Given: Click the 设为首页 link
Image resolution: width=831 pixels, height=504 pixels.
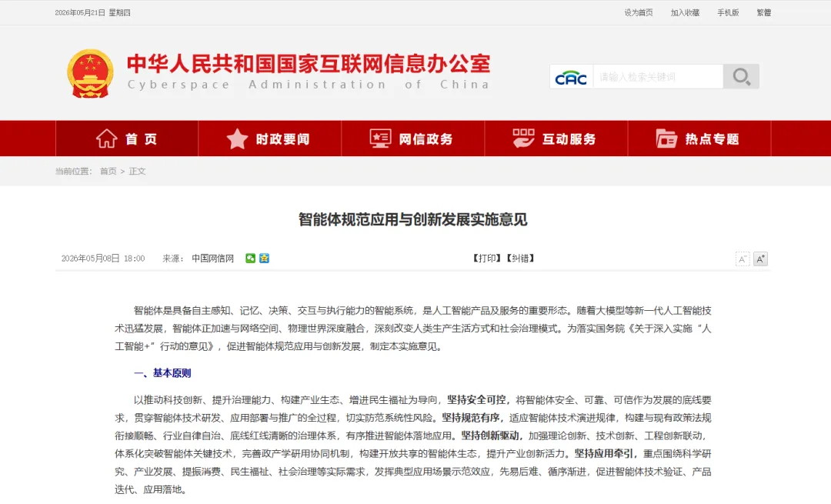Looking at the screenshot, I should (x=639, y=13).
